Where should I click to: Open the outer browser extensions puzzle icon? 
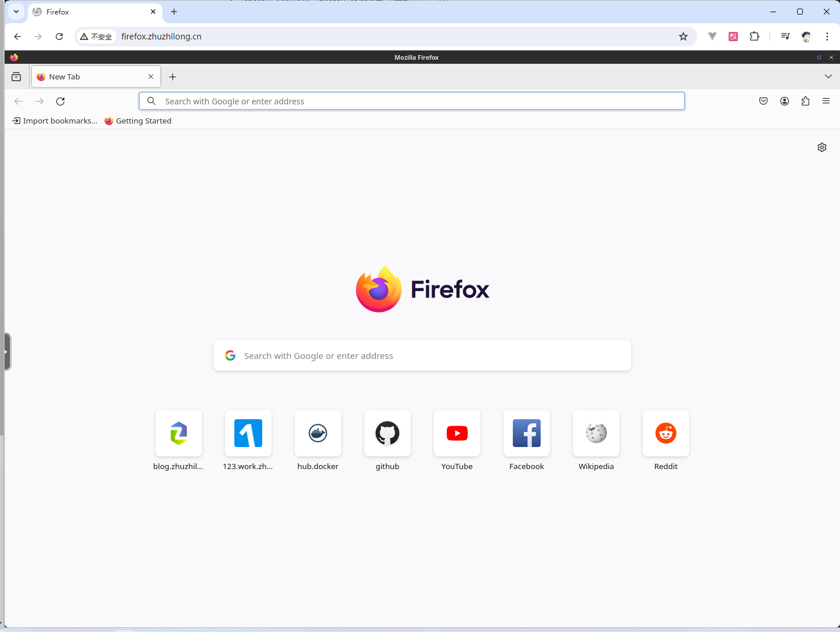(x=754, y=37)
